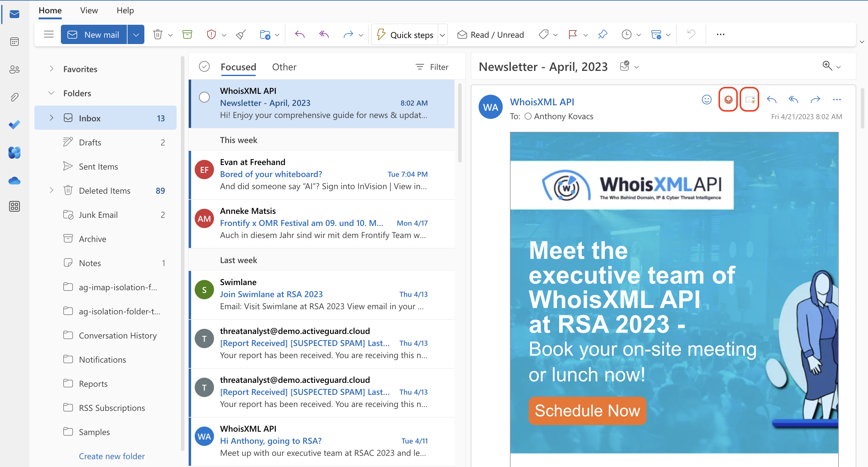Flag the message with the red flag icon
868x467 pixels.
point(573,34)
